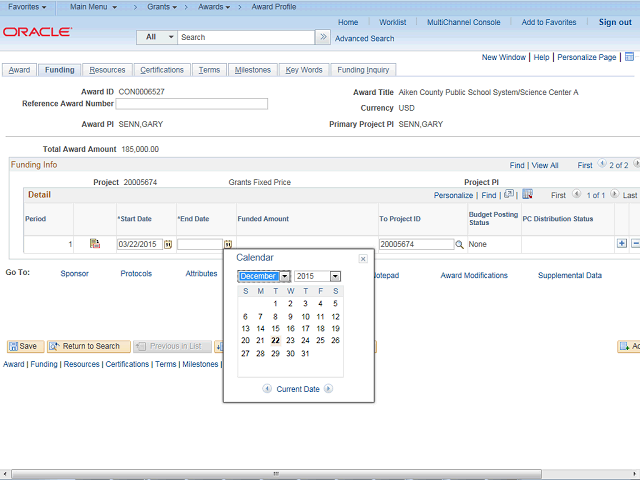
Task: Click the End Date calendar picker icon
Action: point(228,244)
